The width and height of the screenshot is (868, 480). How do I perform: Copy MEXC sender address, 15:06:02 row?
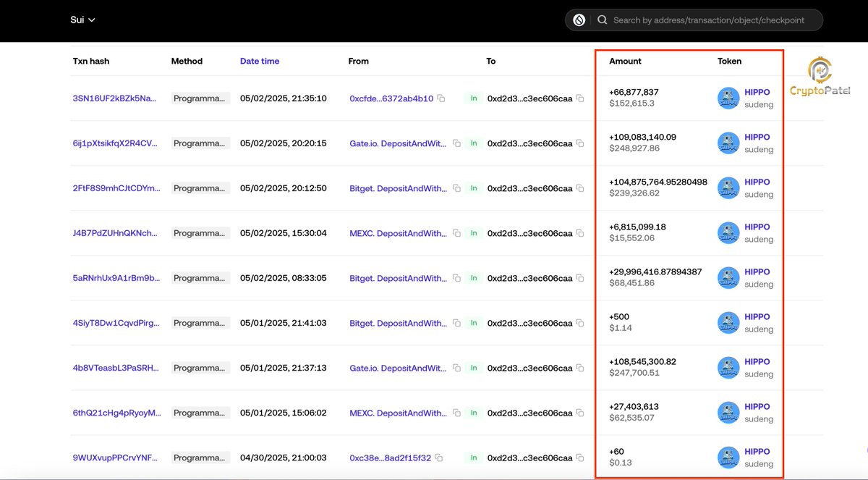tap(456, 413)
